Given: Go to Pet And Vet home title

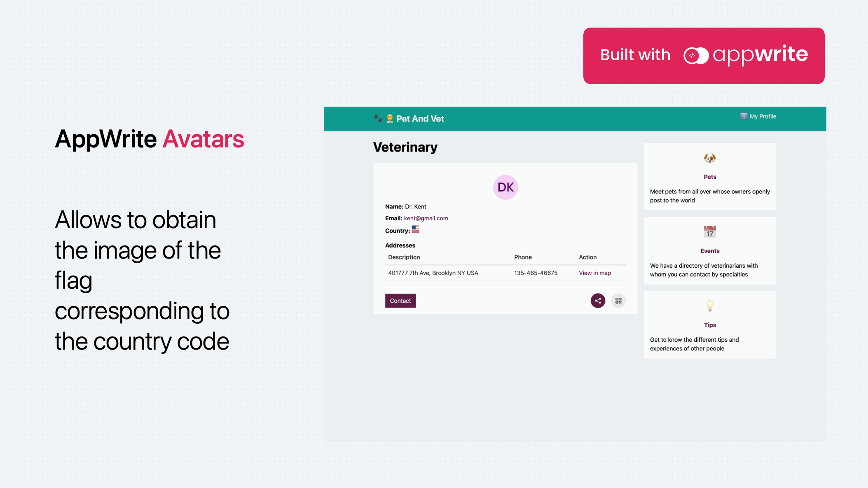Looking at the screenshot, I should point(420,119).
